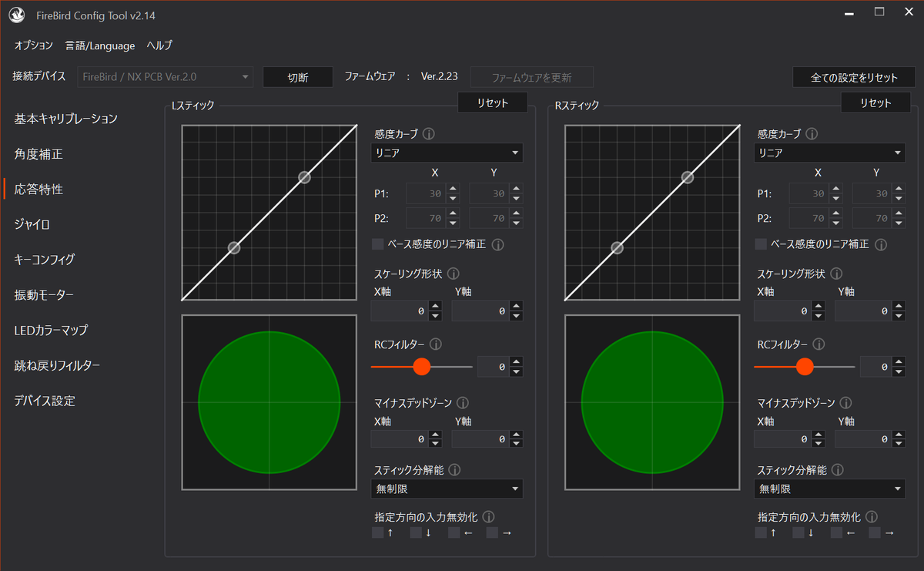
Task: Click R stick スケーリング形状 Y軸 input field
Action: 863,311
